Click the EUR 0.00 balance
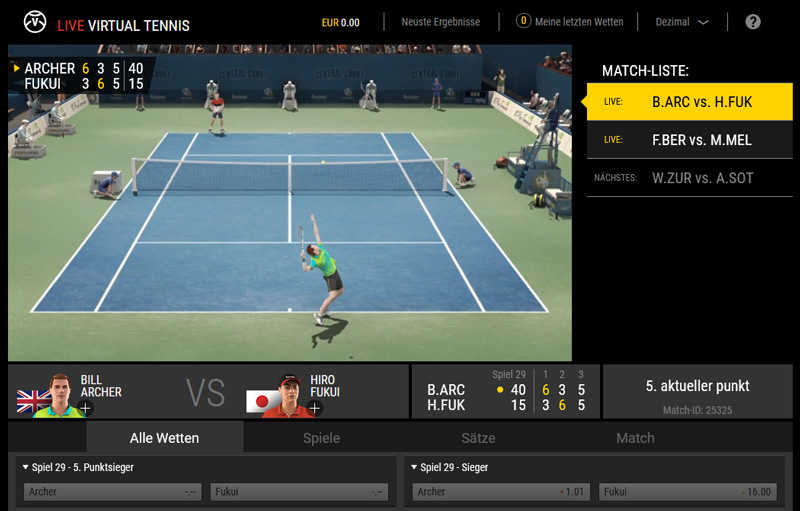Image resolution: width=800 pixels, height=511 pixels. click(340, 22)
